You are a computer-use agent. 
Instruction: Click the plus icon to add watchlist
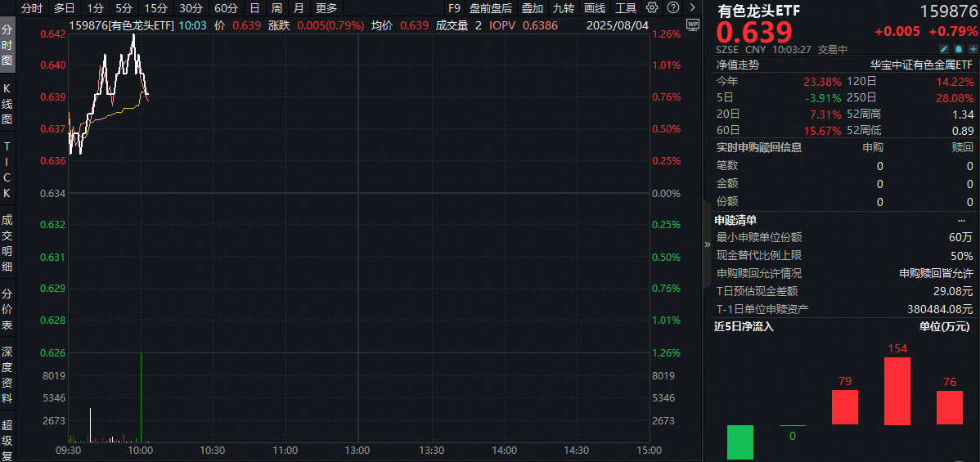972,49
